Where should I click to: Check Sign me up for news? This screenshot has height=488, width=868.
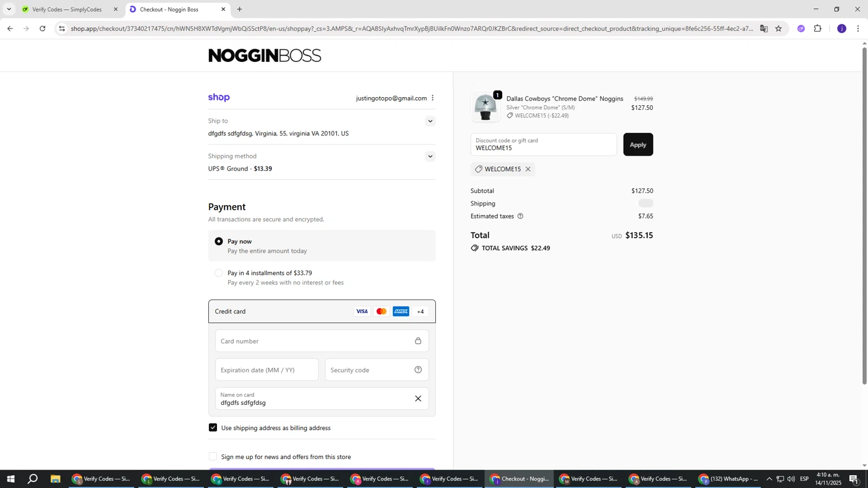point(213,456)
